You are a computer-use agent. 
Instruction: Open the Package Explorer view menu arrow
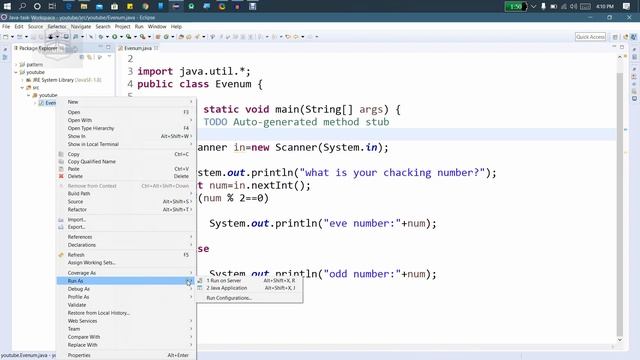click(109, 57)
